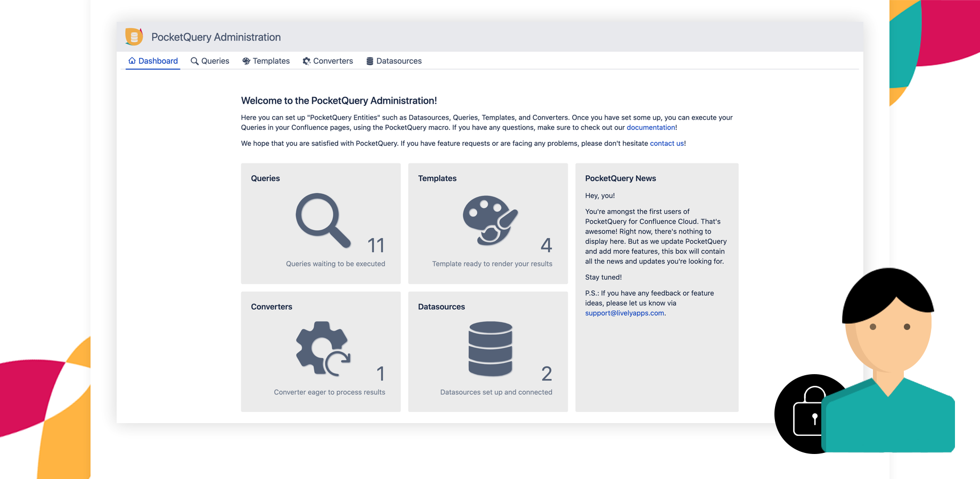
Task: Click 'Queries waiting to be executed' caption
Action: [x=336, y=264]
